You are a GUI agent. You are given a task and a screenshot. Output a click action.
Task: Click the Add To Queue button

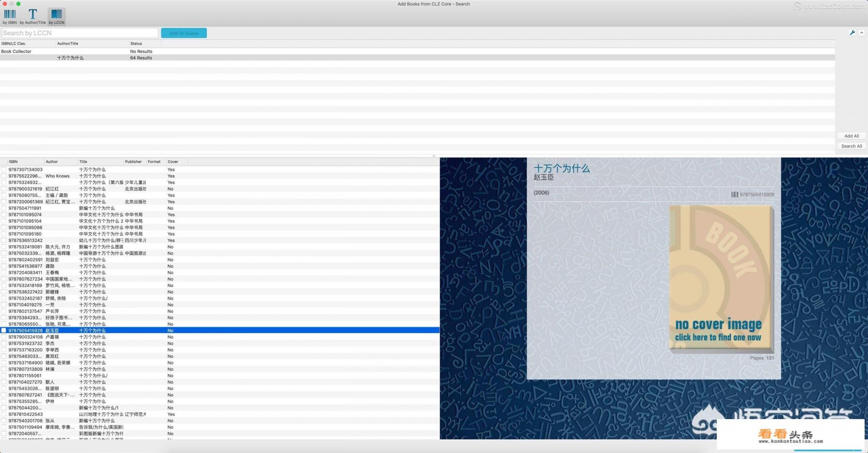coord(184,33)
